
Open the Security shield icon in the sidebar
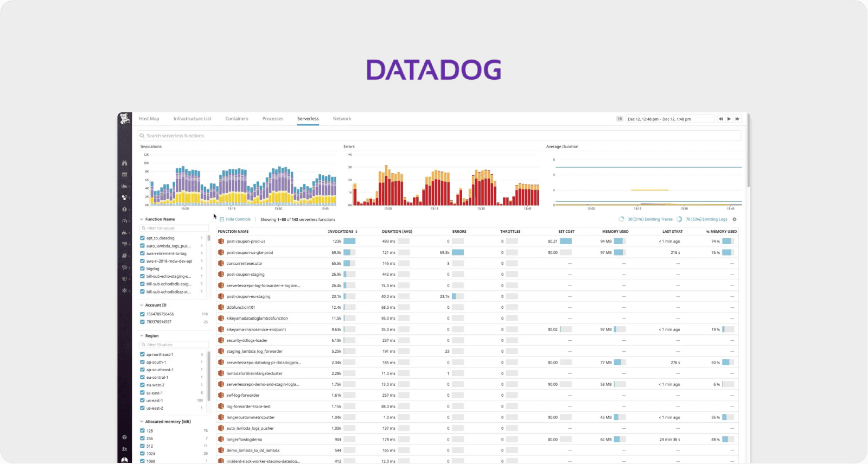(x=125, y=279)
